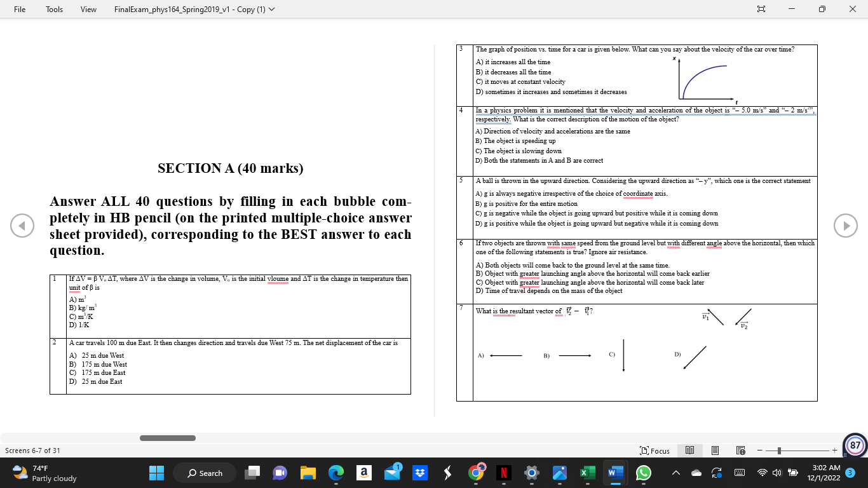Select the Read Mode view icon
868x488 pixels.
tap(690, 451)
